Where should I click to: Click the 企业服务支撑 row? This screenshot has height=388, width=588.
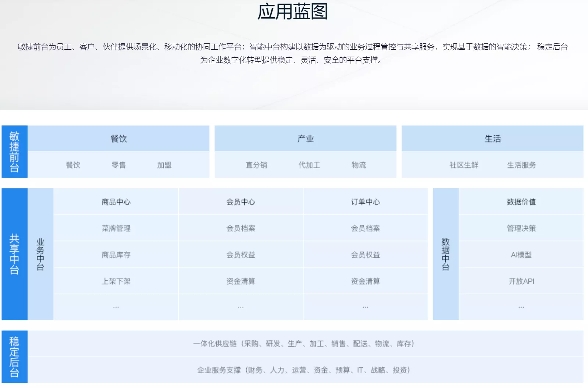(306, 370)
